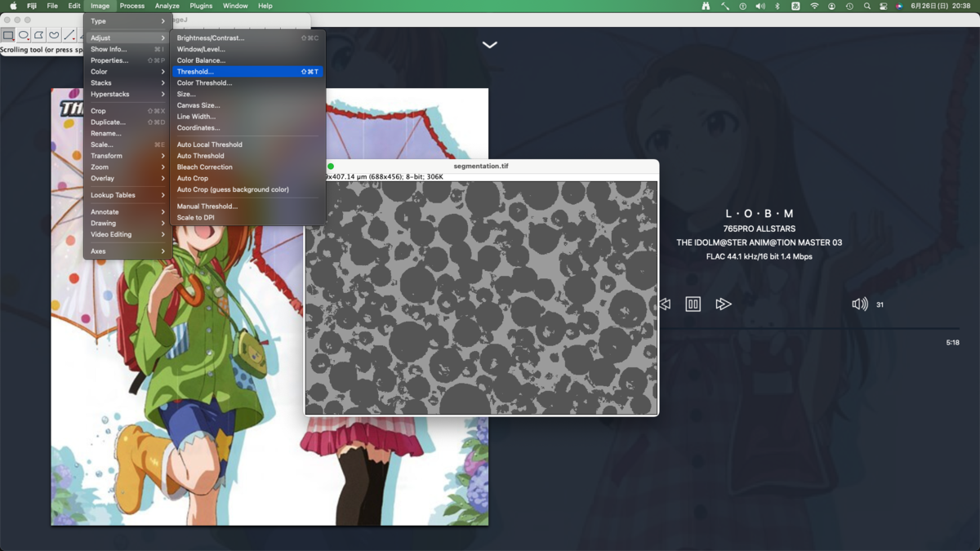Select Color Balance... menu item
This screenshot has height=551, width=980.
tap(247, 60)
